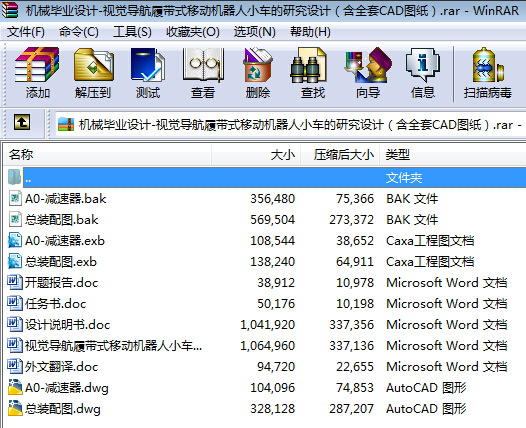Sort by 大小 column header

256,155
